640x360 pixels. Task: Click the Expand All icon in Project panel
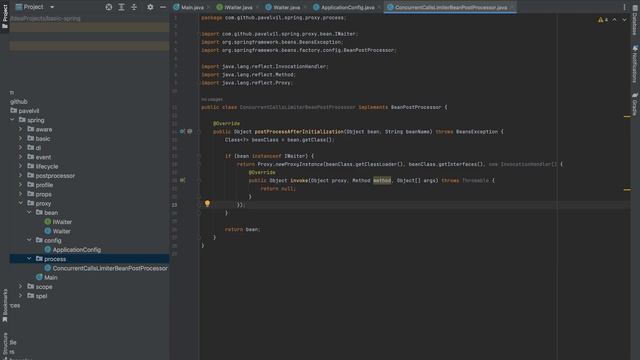[x=121, y=7]
